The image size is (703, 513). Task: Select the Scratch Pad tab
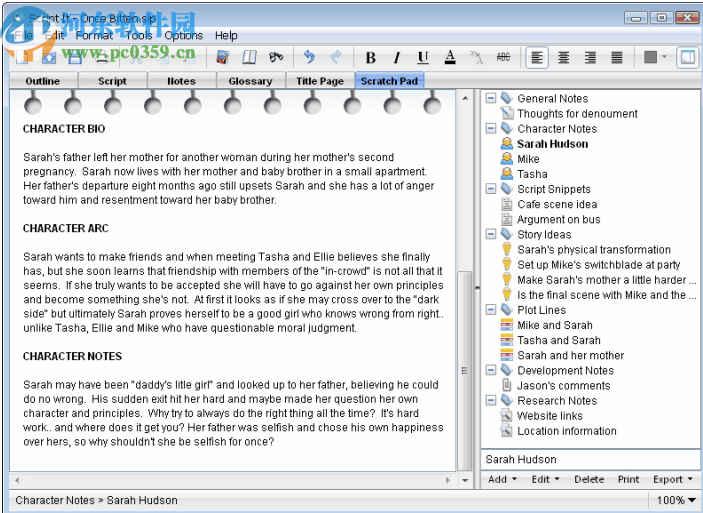(x=389, y=81)
